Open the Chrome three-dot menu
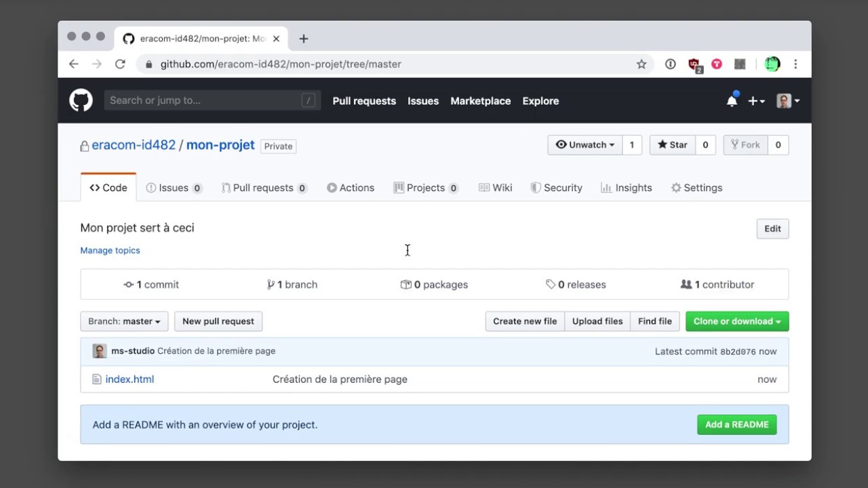The width and height of the screenshot is (868, 488). pos(795,64)
